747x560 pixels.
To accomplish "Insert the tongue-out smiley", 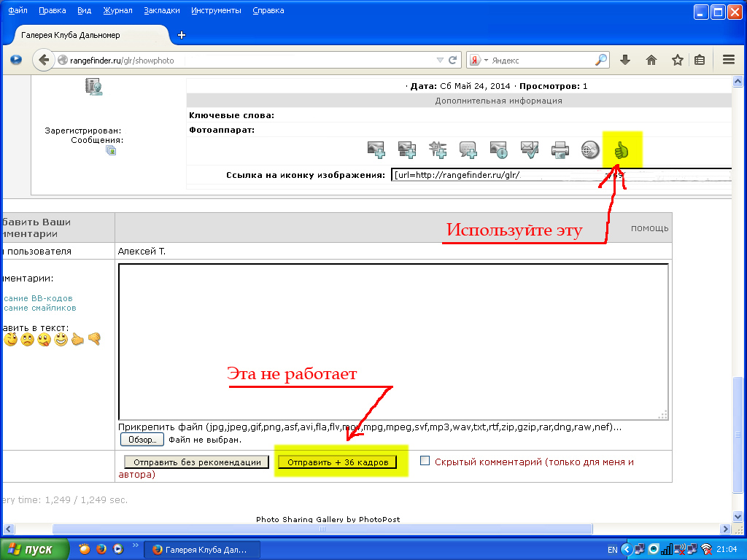I will 44,339.
